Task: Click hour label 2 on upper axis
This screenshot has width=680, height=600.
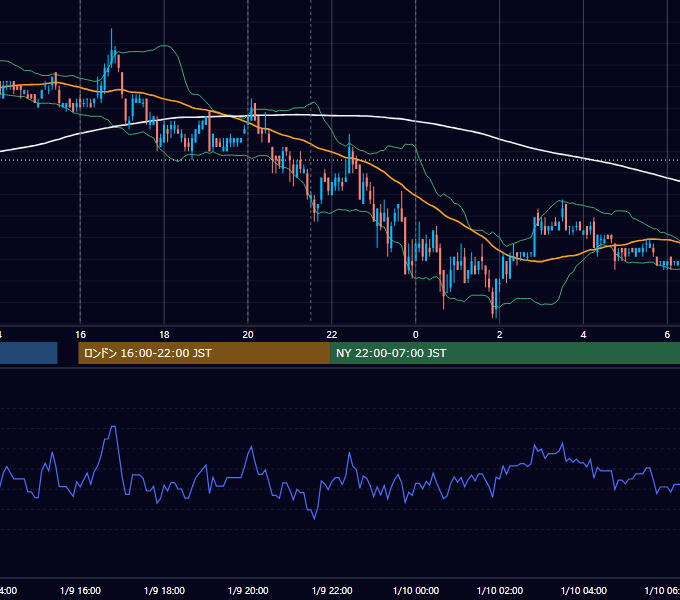Action: point(500,335)
